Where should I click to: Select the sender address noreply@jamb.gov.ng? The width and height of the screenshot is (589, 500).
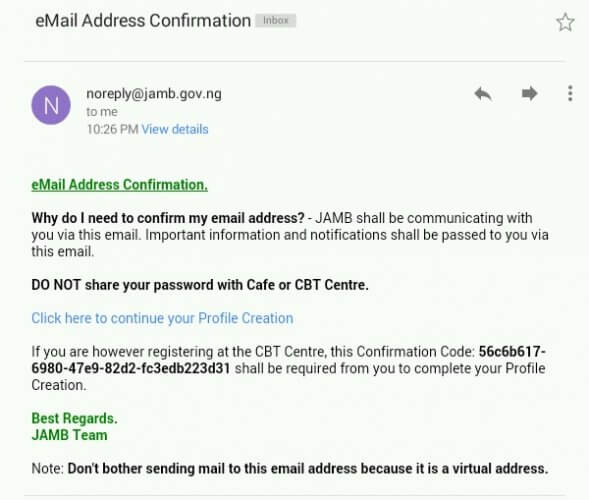[154, 94]
